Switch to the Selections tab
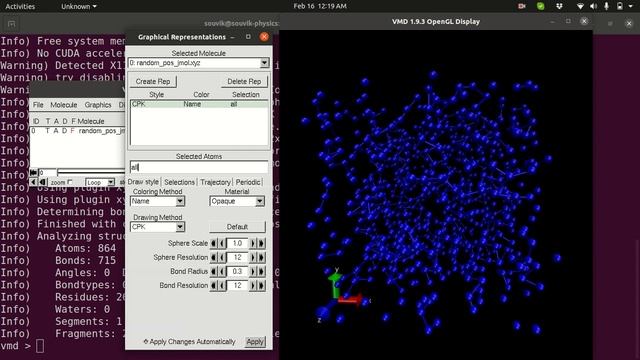The height and width of the screenshot is (360, 640). (179, 182)
